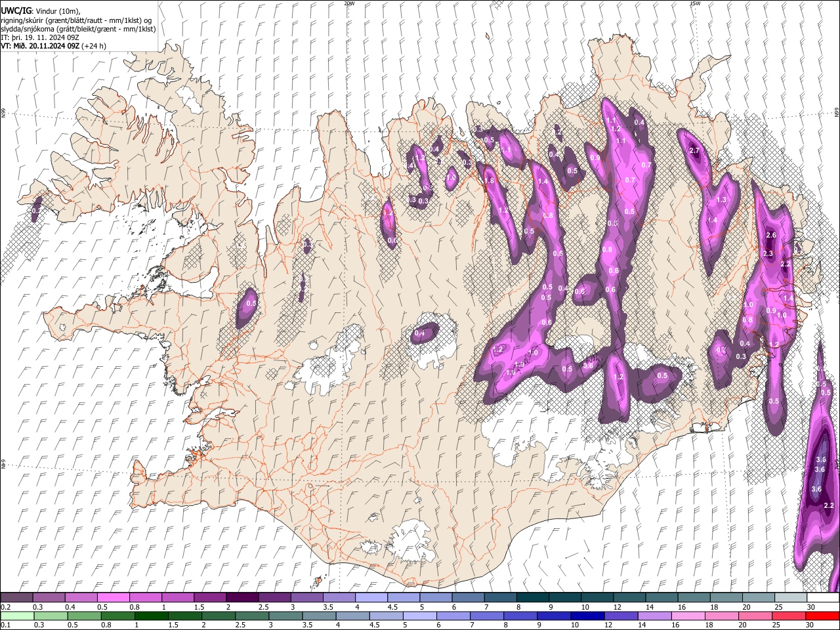Image resolution: width=840 pixels, height=630 pixels.
Task: Click the 2.7 snowfall value on the map
Action: [695, 151]
